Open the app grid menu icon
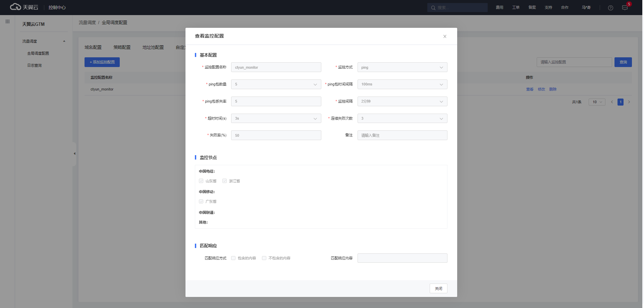This screenshot has height=308, width=644. tap(7, 21)
